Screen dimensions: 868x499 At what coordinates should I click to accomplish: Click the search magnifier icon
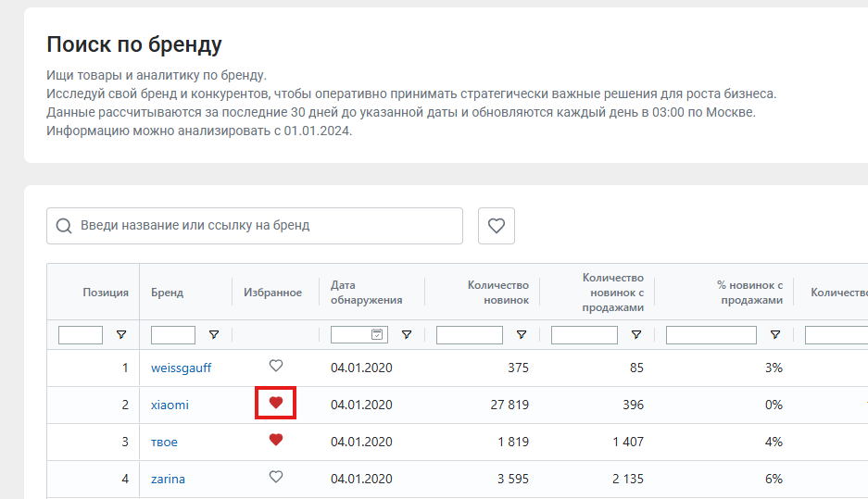pos(64,226)
